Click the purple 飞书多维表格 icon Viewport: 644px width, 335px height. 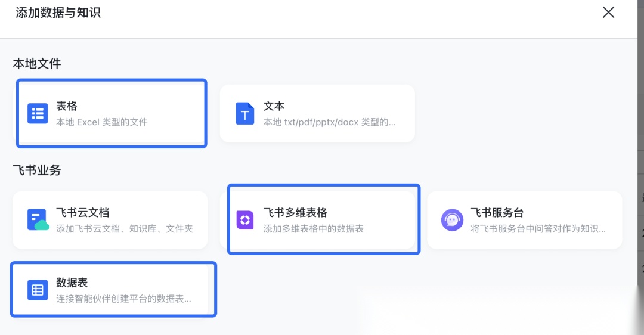pos(245,220)
